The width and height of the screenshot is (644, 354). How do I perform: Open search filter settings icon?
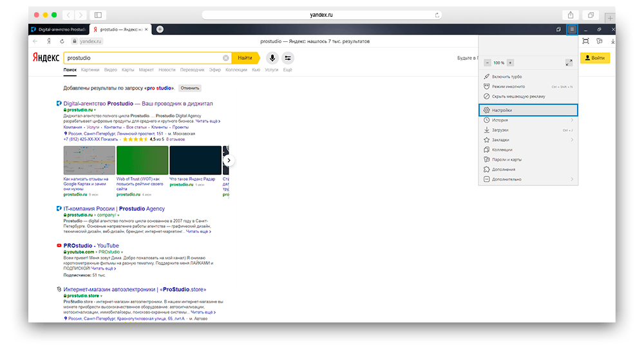click(x=288, y=58)
